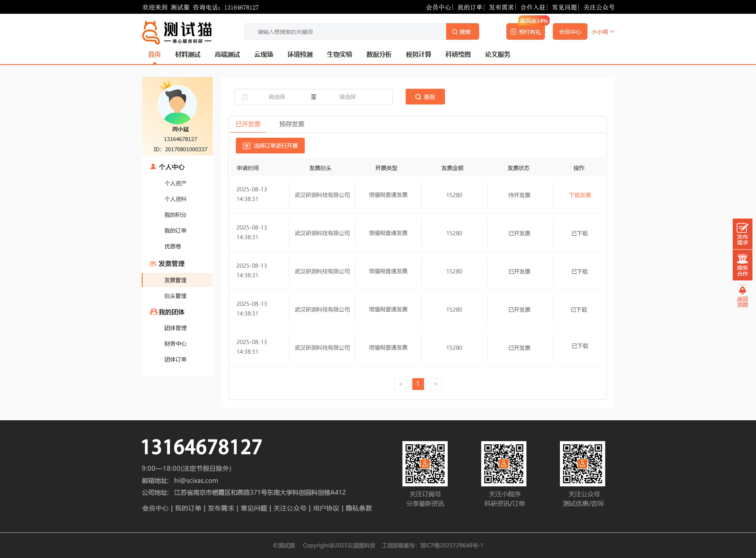Click the keyword search input field

pyautogui.click(x=345, y=32)
